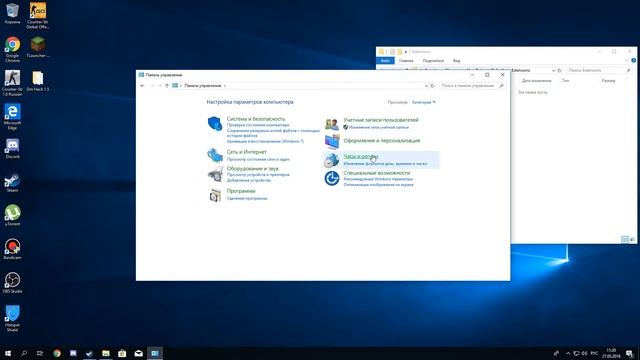Refresh the Extensions Explorer window
The image size is (640, 360).
point(560,70)
